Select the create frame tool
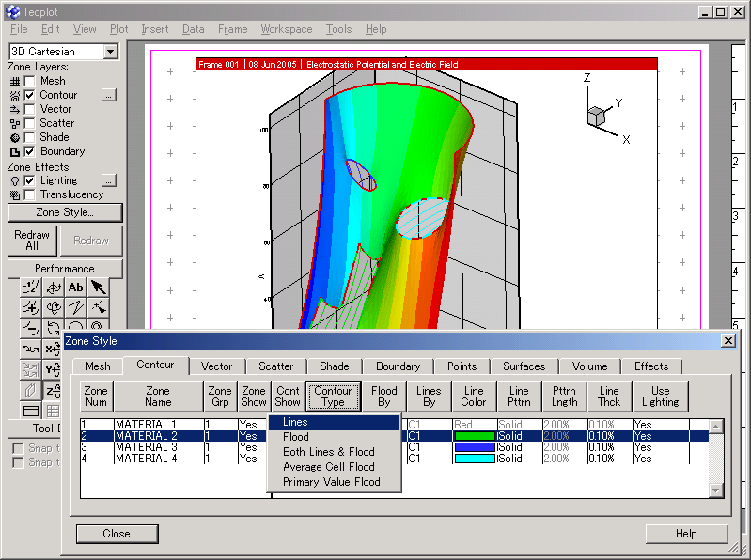This screenshot has height=560, width=751. pyautogui.click(x=31, y=411)
